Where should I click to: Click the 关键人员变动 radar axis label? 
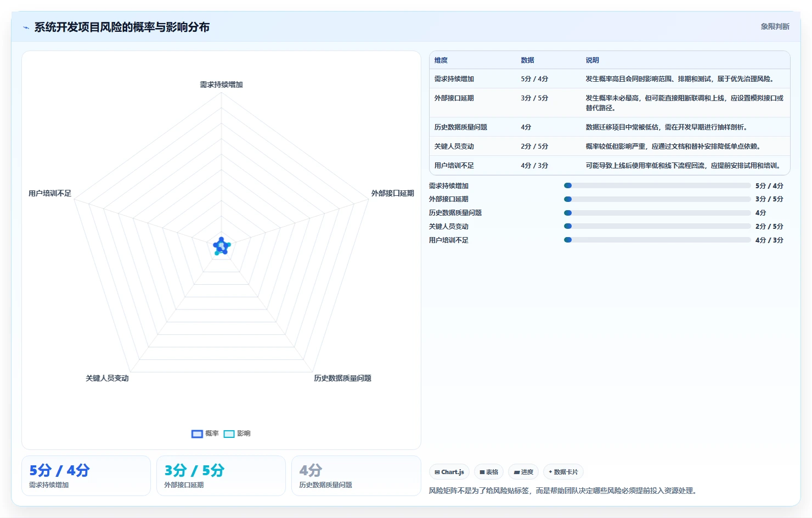point(107,378)
